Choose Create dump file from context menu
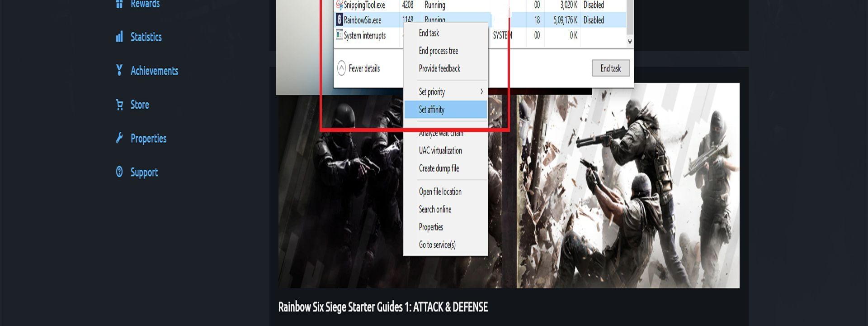The image size is (868, 326). (439, 168)
